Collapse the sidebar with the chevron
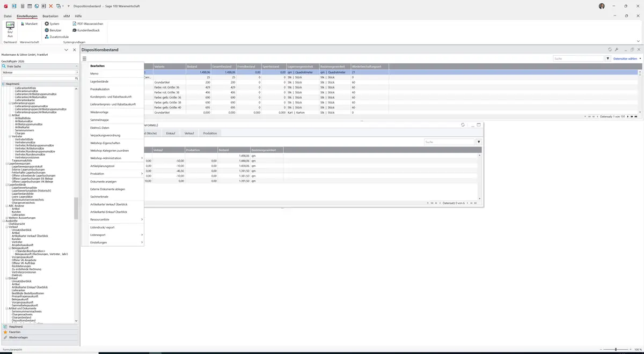 67,50
